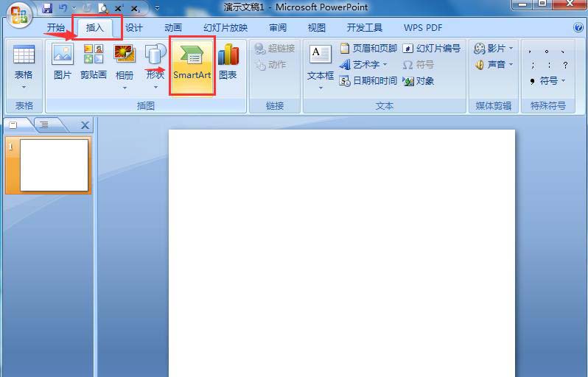Redo action in quick access toolbar
This screenshot has width=588, height=377.
[87, 8]
